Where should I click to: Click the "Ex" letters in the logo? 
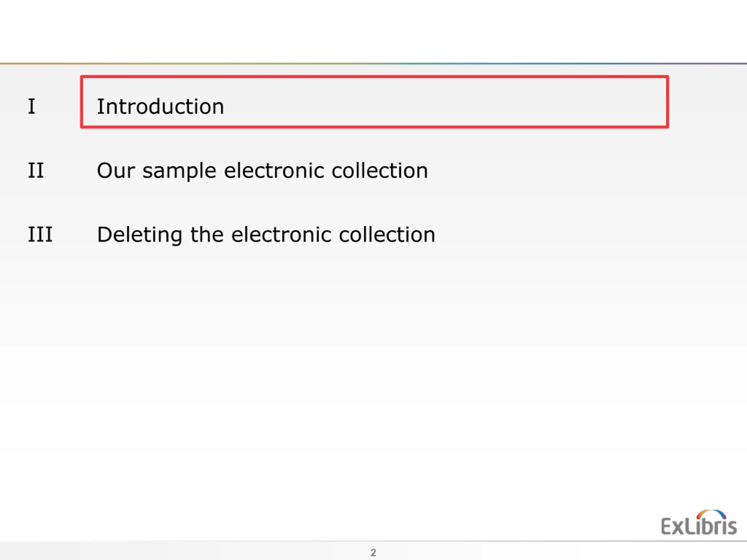point(673,526)
